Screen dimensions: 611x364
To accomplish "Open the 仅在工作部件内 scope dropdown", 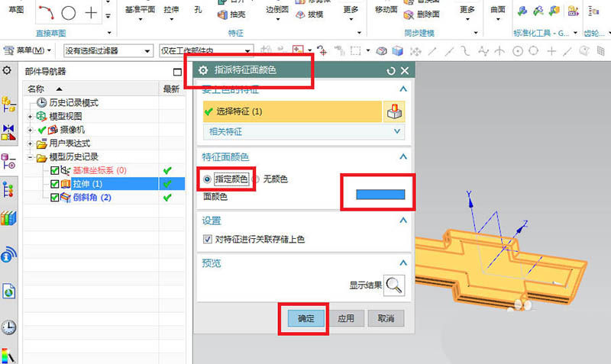I will tap(206, 50).
